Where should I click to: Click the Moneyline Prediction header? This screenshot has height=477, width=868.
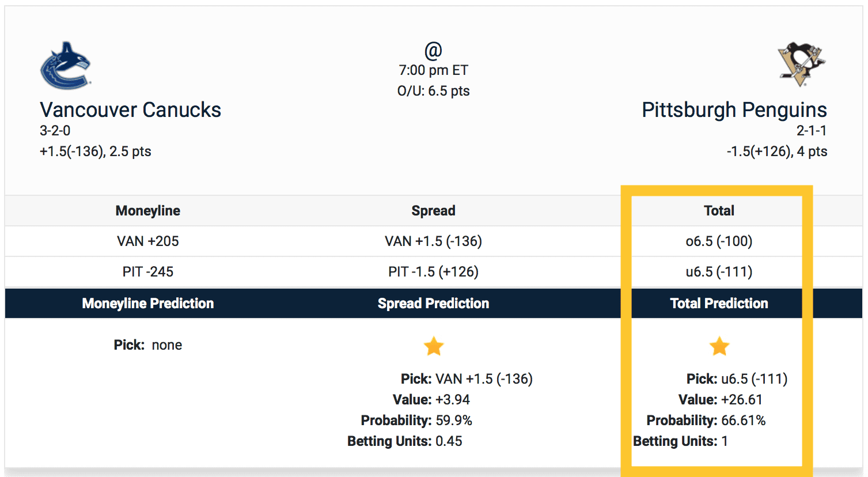pos(148,304)
